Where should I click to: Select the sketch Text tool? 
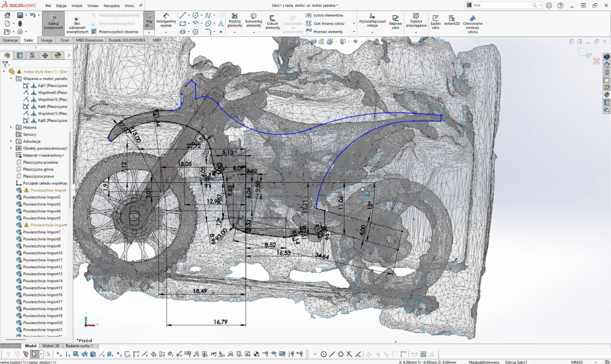click(x=221, y=24)
